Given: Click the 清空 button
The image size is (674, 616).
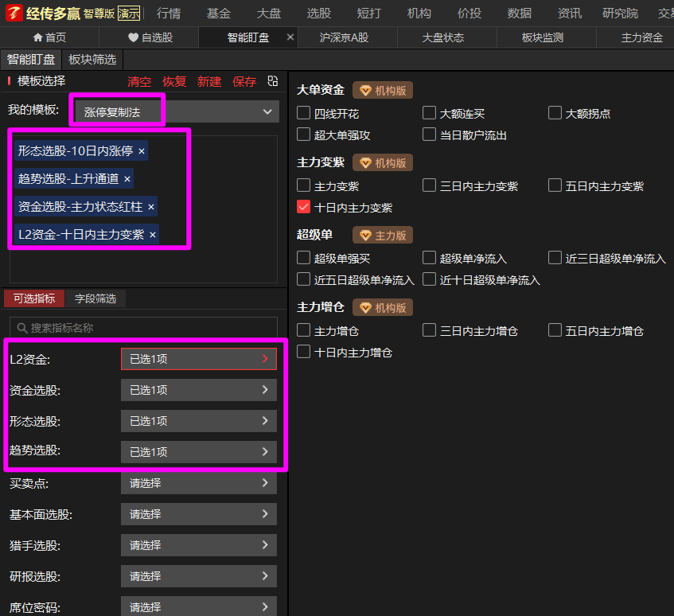Looking at the screenshot, I should click(x=139, y=82).
